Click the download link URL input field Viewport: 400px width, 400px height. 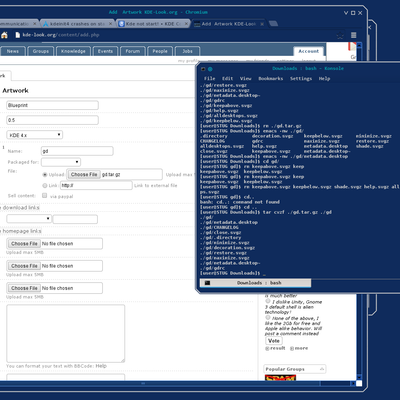pos(75,219)
